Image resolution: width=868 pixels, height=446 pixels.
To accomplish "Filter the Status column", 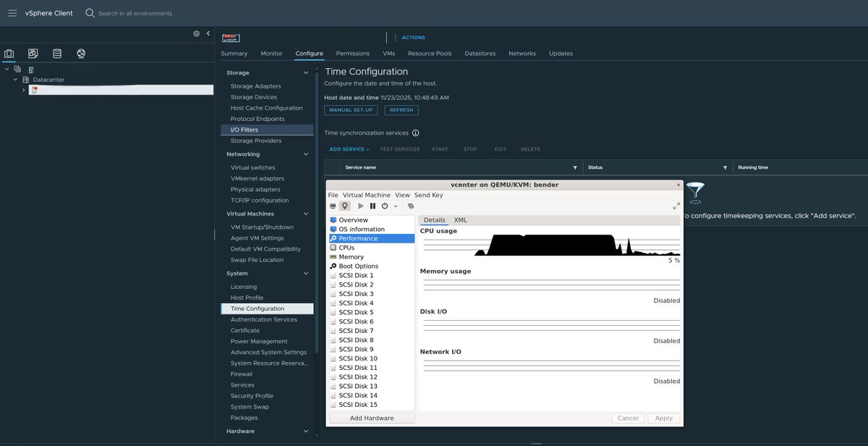I will [x=725, y=167].
